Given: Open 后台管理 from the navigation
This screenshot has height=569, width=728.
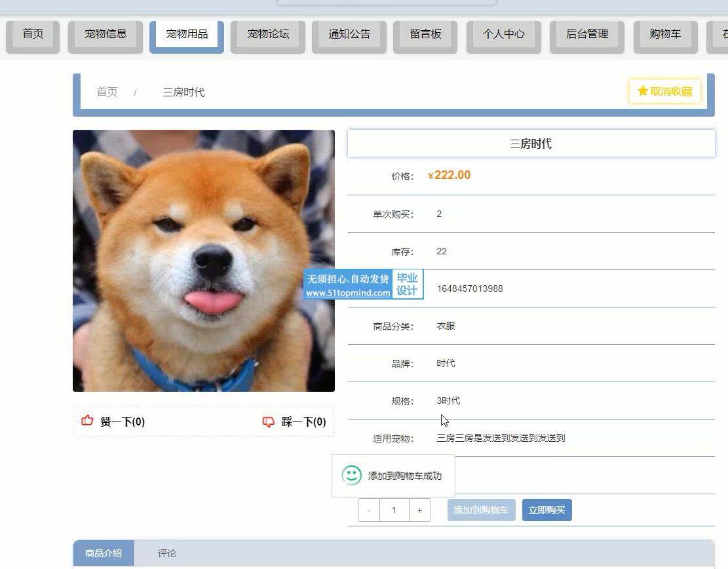Looking at the screenshot, I should coord(587,34).
